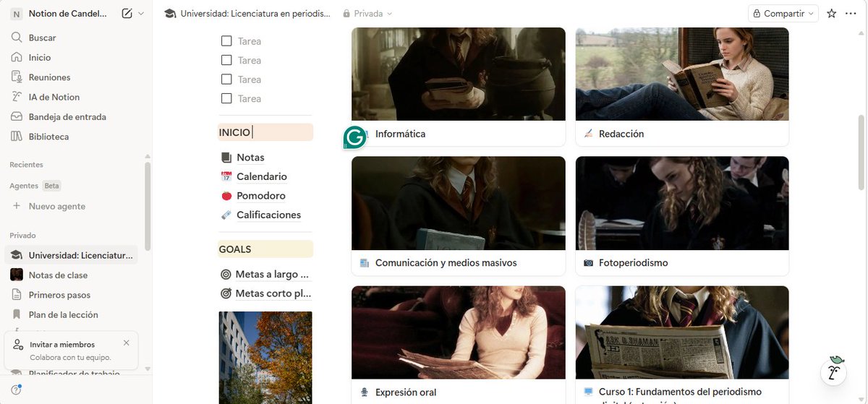The width and height of the screenshot is (868, 404).
Task: Click the magnifier icon next to Buscar
Action: click(17, 38)
